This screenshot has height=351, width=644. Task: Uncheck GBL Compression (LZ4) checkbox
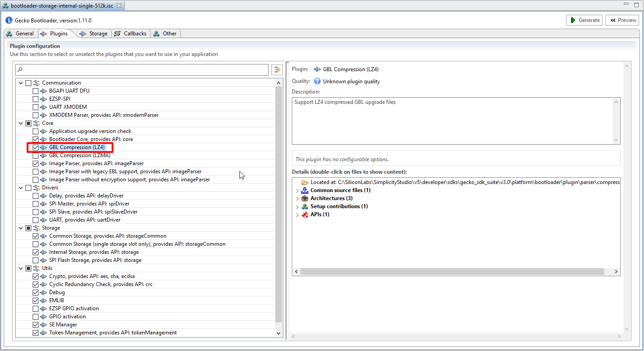tap(35, 147)
